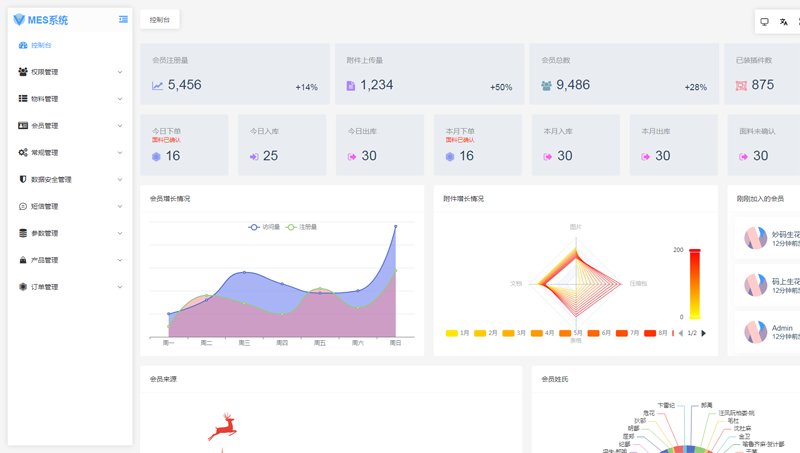Click sign-out icon in 今日出库 card
The height and width of the screenshot is (453, 800).
[x=352, y=157]
